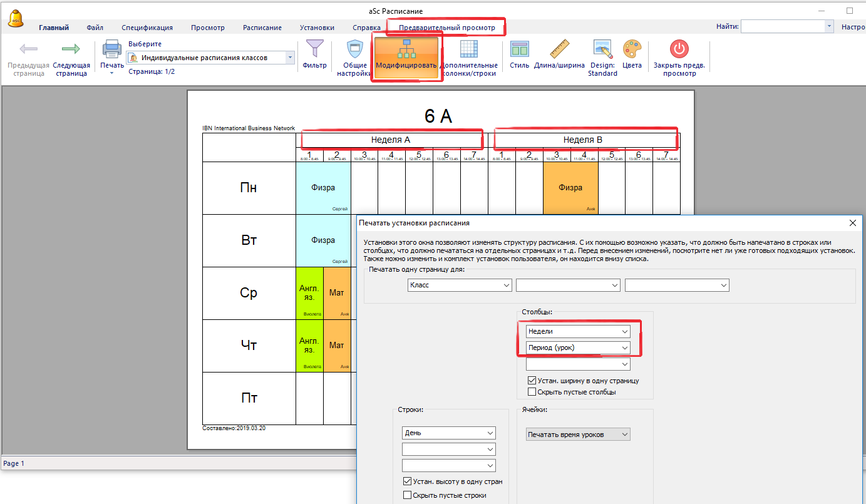
Task: Open the Расписание menu tab
Action: click(x=262, y=28)
